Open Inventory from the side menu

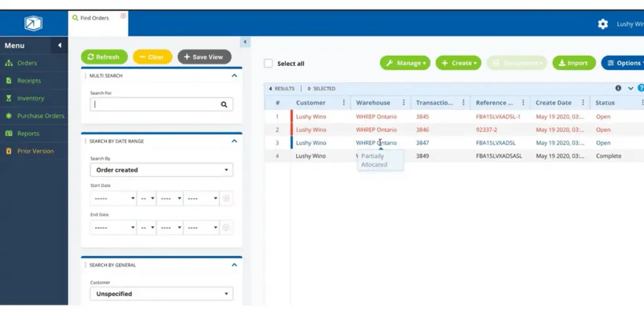[30, 98]
